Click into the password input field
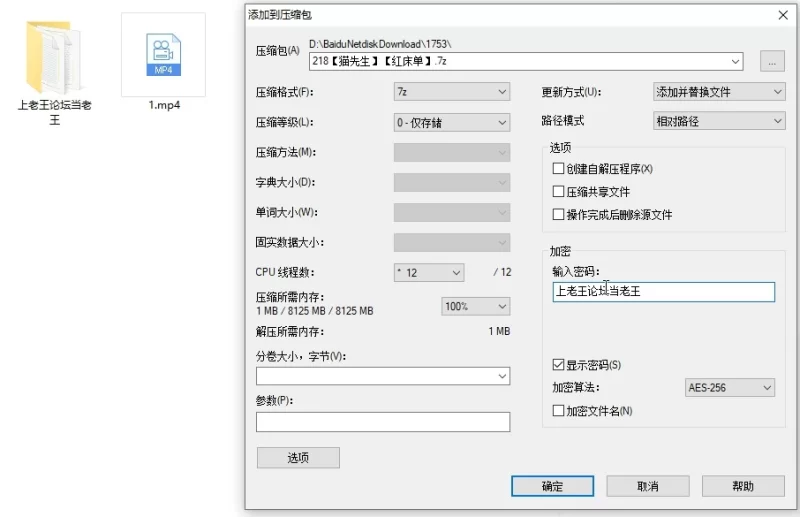The width and height of the screenshot is (800, 517). (x=663, y=292)
